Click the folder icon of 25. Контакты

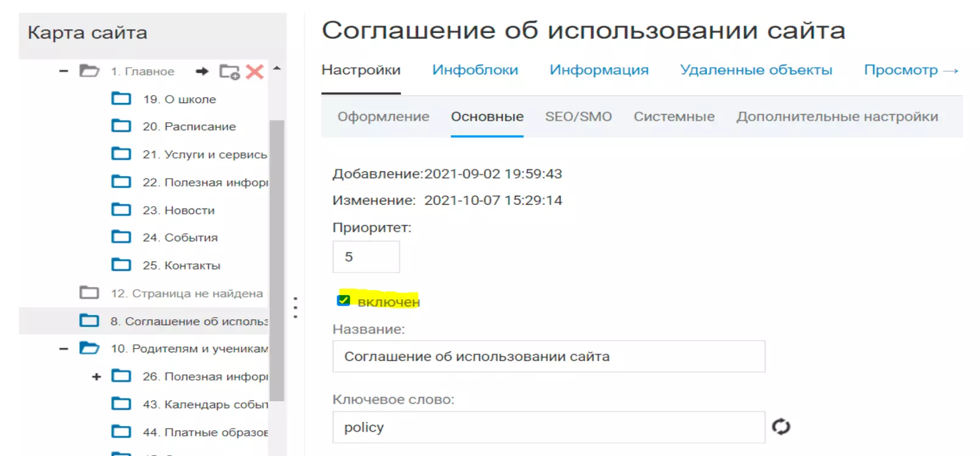pyautogui.click(x=121, y=265)
